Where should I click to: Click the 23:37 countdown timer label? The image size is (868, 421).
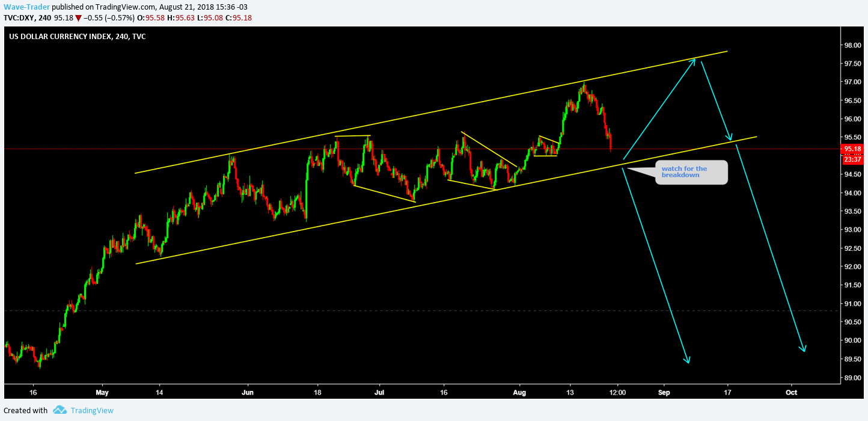point(851,159)
